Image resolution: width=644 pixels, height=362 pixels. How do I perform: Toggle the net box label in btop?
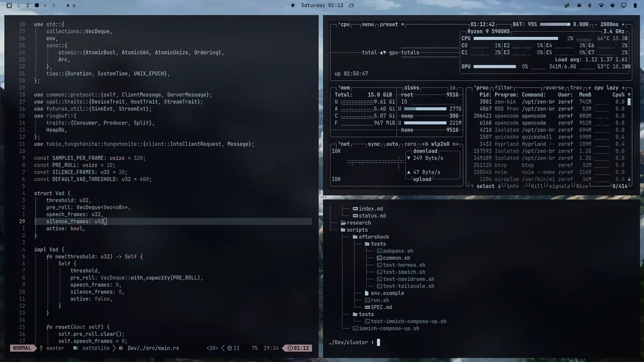(345, 144)
